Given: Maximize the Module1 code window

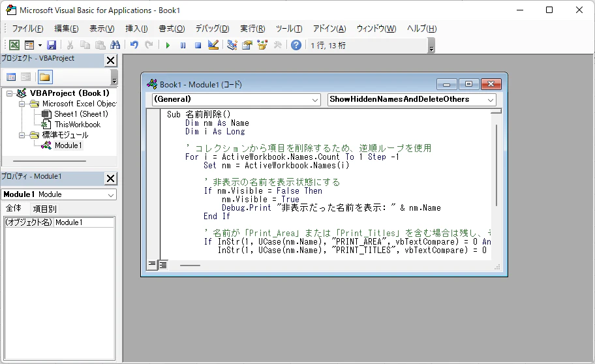Looking at the screenshot, I should 468,84.
